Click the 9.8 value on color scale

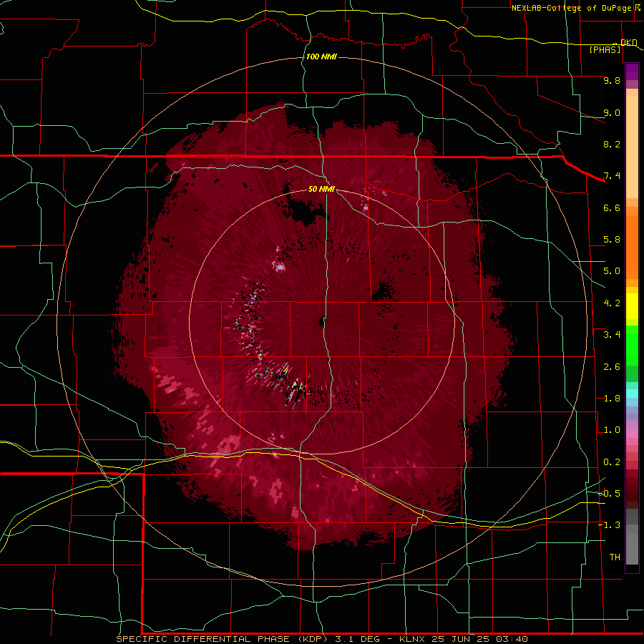point(612,80)
